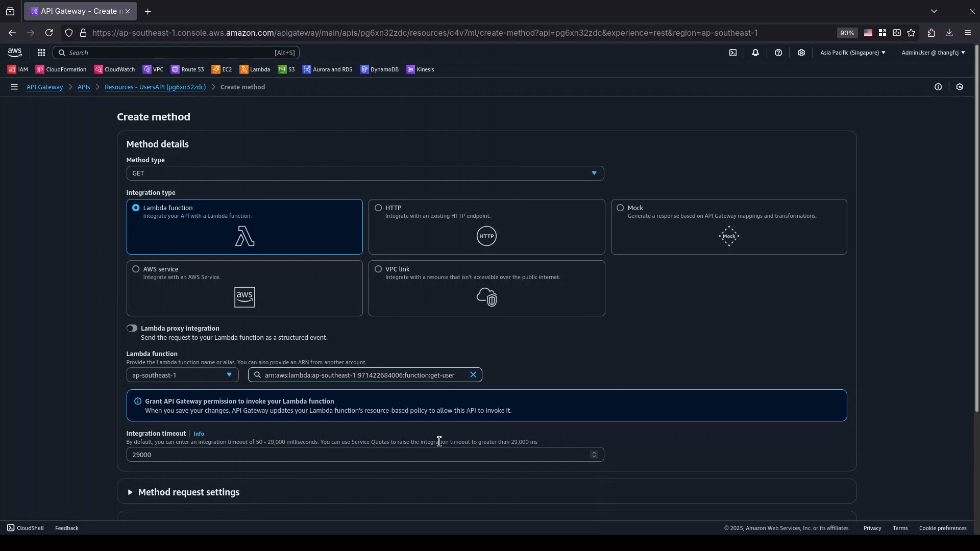Open the Terms footer link

[900, 528]
